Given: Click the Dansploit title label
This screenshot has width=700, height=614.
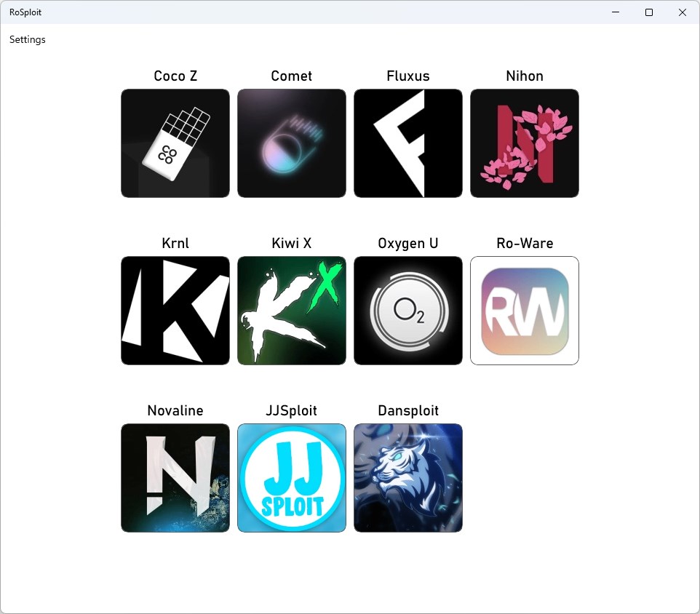Looking at the screenshot, I should [x=408, y=410].
